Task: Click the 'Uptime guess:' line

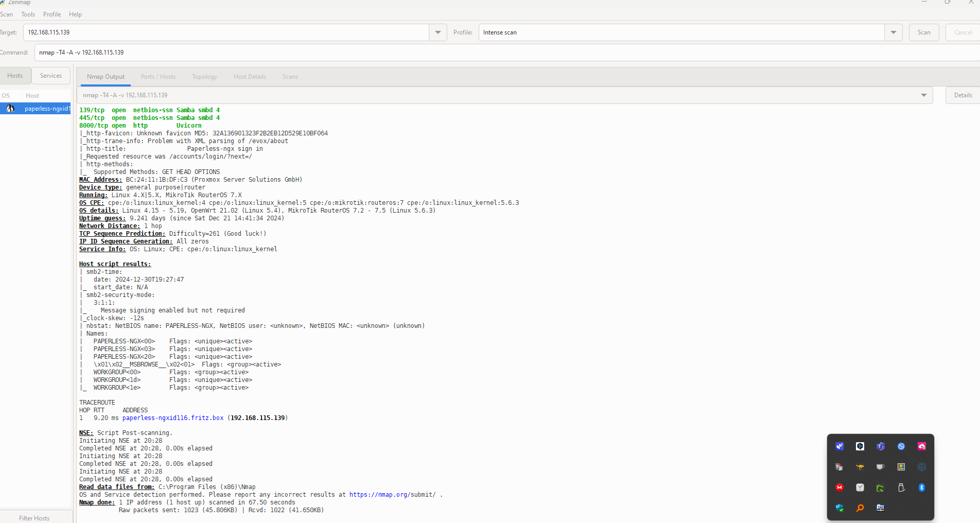Action: pos(182,218)
